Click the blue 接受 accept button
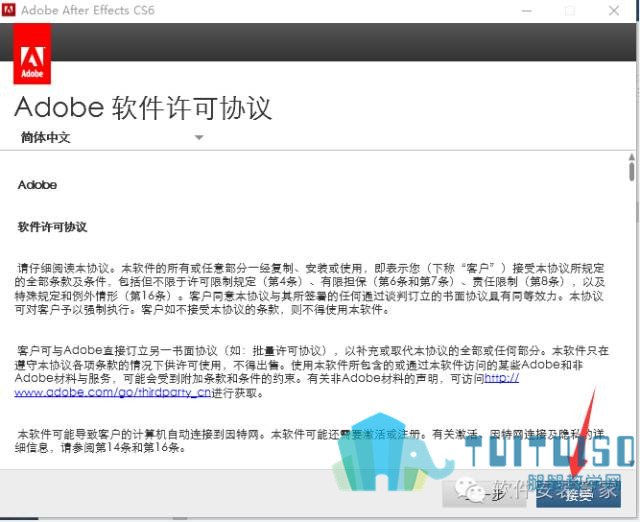The width and height of the screenshot is (640, 522). [578, 494]
